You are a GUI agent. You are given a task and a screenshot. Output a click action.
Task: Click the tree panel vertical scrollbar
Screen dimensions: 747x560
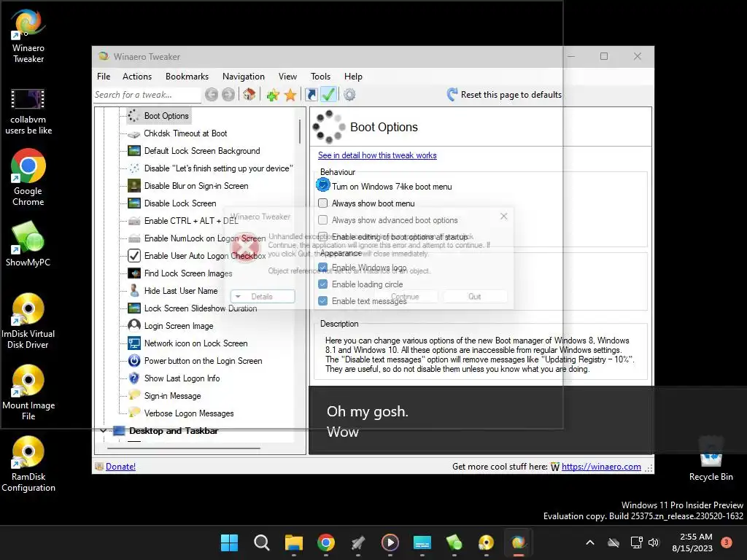[300, 131]
